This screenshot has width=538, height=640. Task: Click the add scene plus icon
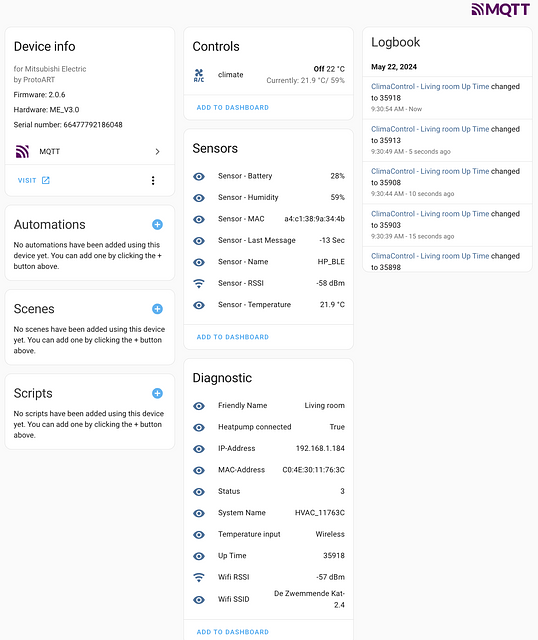click(x=157, y=309)
